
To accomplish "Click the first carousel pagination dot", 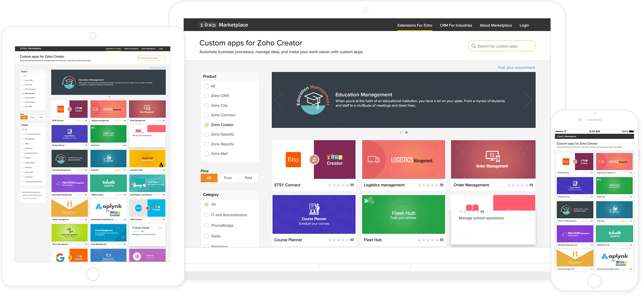I will (401, 132).
